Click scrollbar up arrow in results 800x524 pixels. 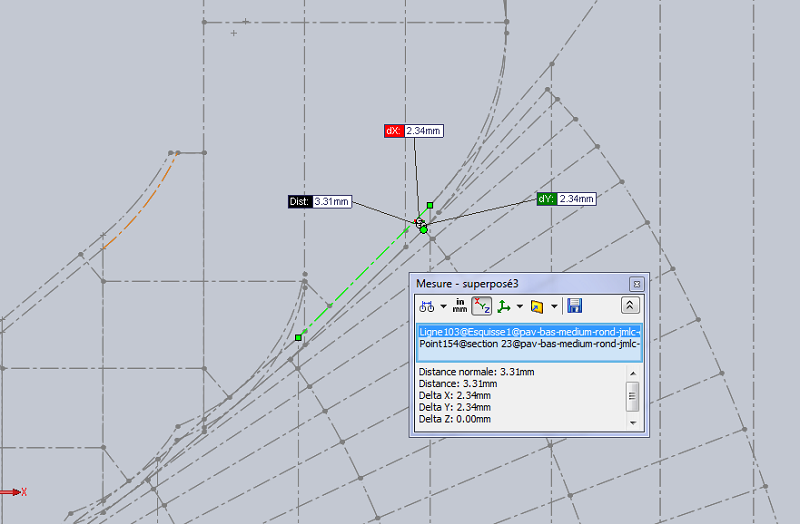point(633,373)
